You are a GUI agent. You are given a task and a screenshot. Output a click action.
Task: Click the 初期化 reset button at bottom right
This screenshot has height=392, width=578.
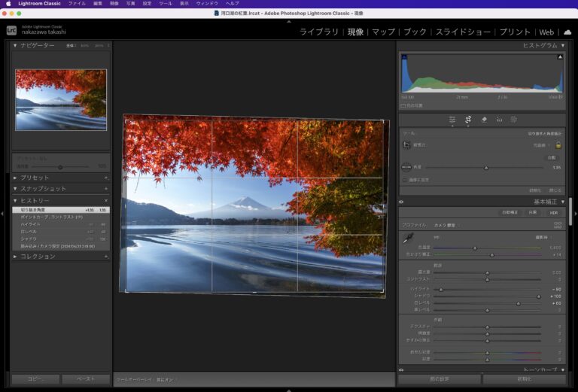(524, 379)
